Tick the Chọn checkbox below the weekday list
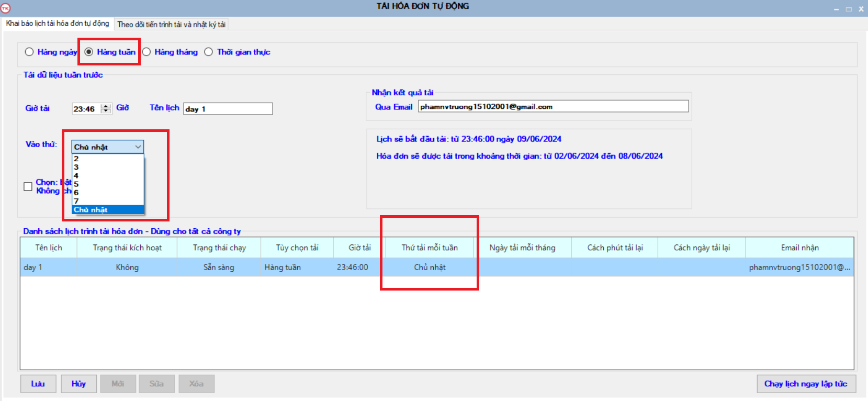 tap(28, 186)
